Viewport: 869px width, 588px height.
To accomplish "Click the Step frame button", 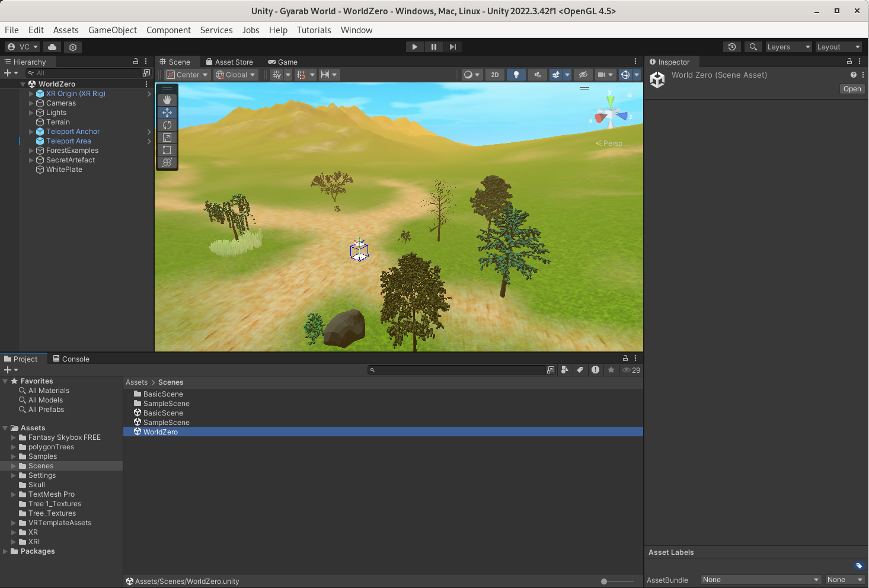I will click(x=453, y=47).
